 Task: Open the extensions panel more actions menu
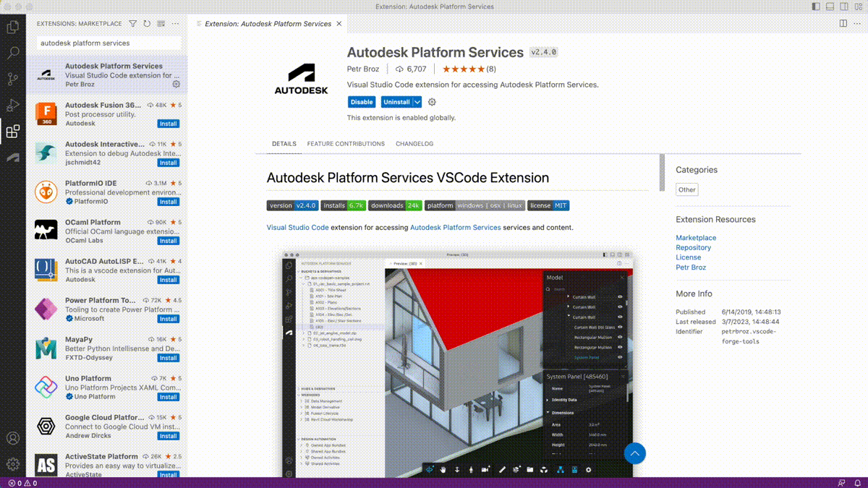pyautogui.click(x=174, y=24)
